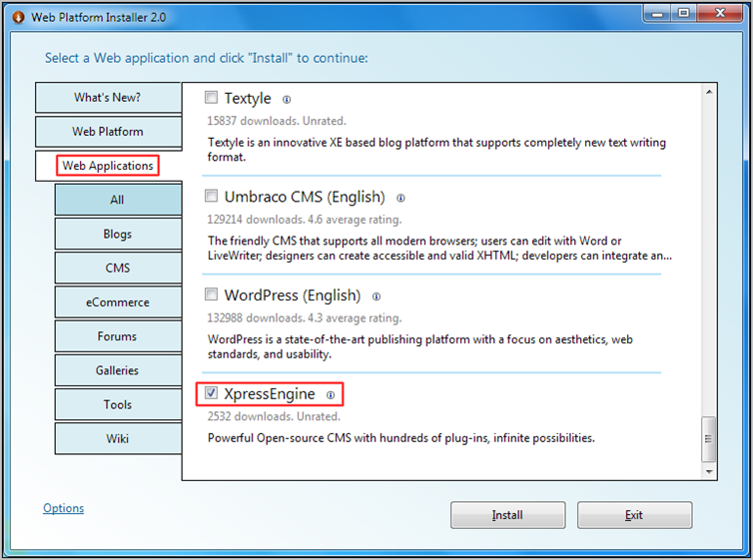
Task: Uncheck the XpressEngine checkbox
Action: 212,393
